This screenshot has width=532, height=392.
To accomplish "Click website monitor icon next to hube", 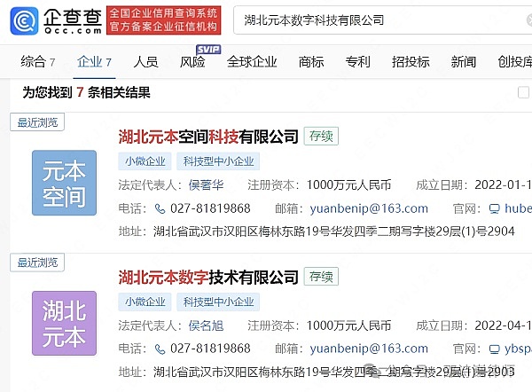I will coord(495,209).
